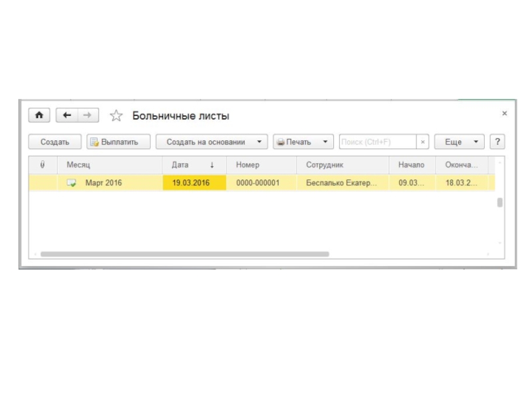Click the paperclip attachment column header
The height and width of the screenshot is (399, 532).
[43, 164]
